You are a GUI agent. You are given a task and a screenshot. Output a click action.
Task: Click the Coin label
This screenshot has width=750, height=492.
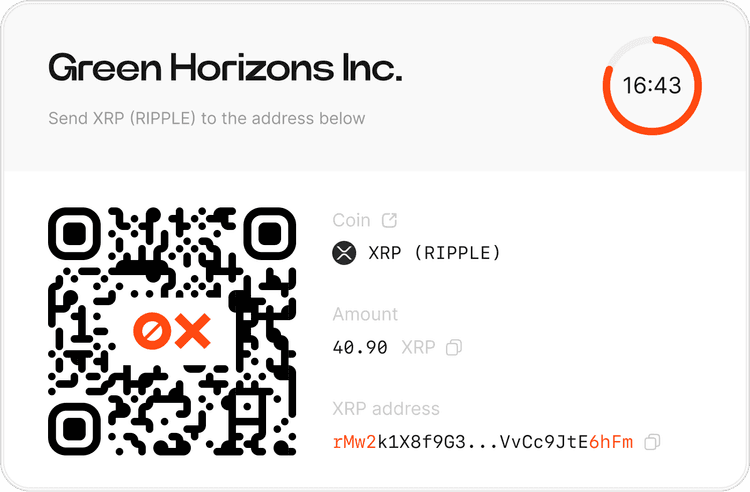[352, 220]
